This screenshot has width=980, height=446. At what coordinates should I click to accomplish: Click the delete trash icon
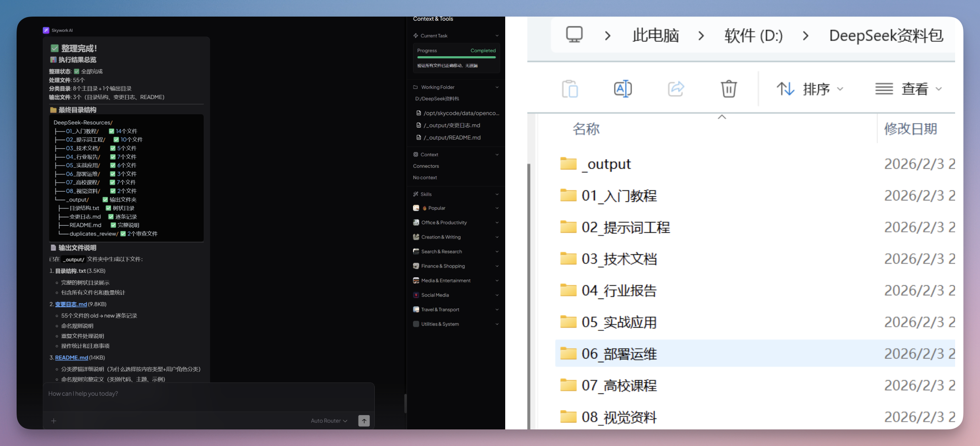tap(728, 88)
